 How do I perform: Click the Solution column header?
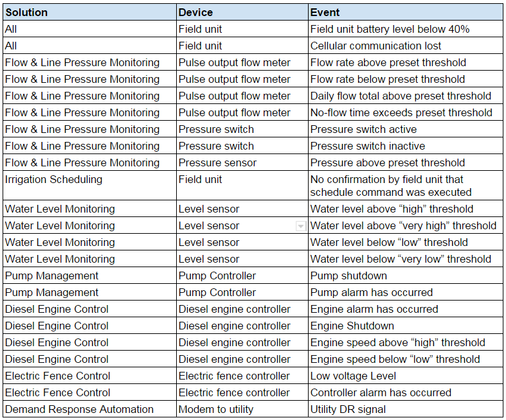[x=27, y=12]
